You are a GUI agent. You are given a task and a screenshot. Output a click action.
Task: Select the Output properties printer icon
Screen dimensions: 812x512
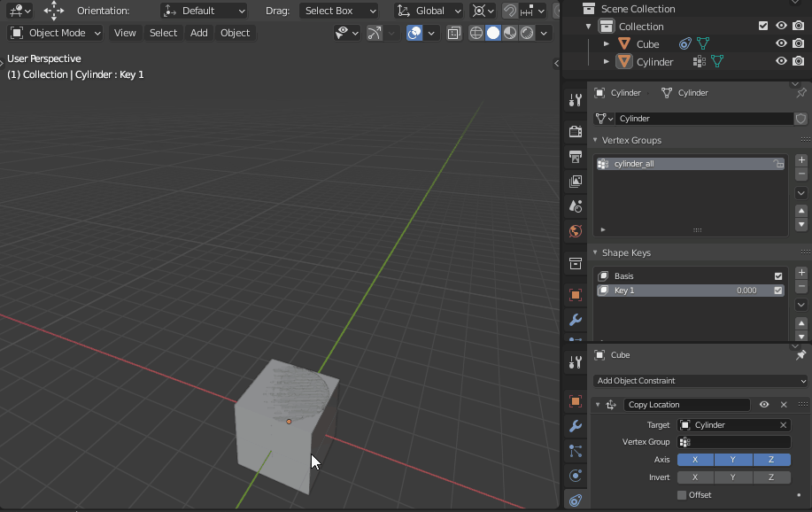coord(575,156)
